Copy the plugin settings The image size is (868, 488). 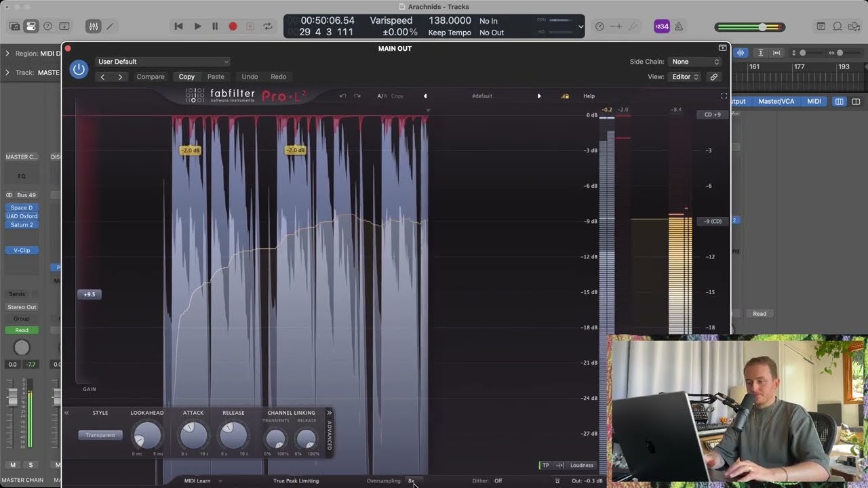tap(186, 77)
